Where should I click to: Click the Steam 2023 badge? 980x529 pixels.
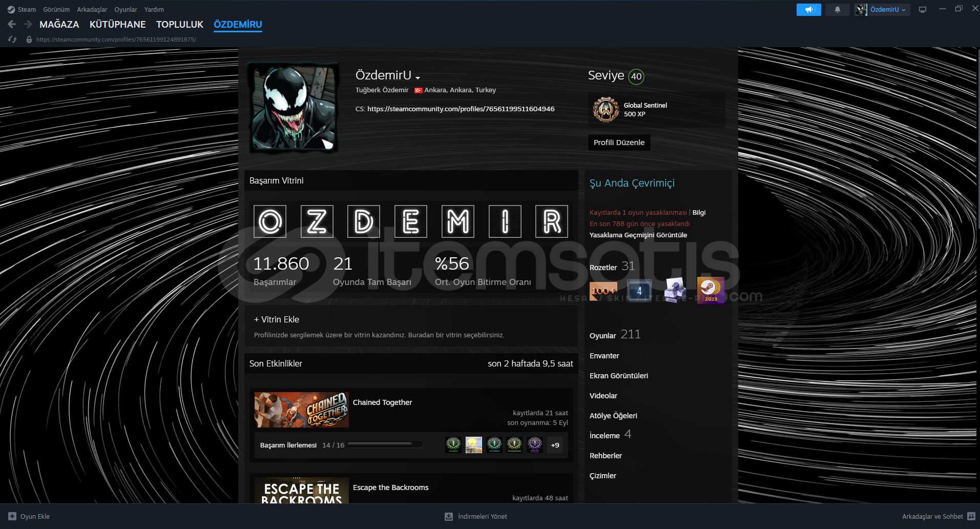711,291
